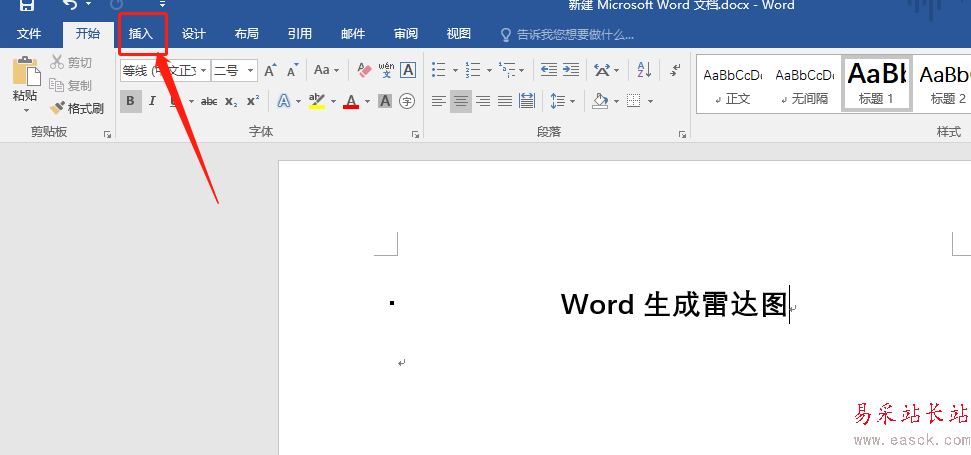This screenshot has width=971, height=455.
Task: Toggle show/hide paragraph marks
Action: click(675, 70)
